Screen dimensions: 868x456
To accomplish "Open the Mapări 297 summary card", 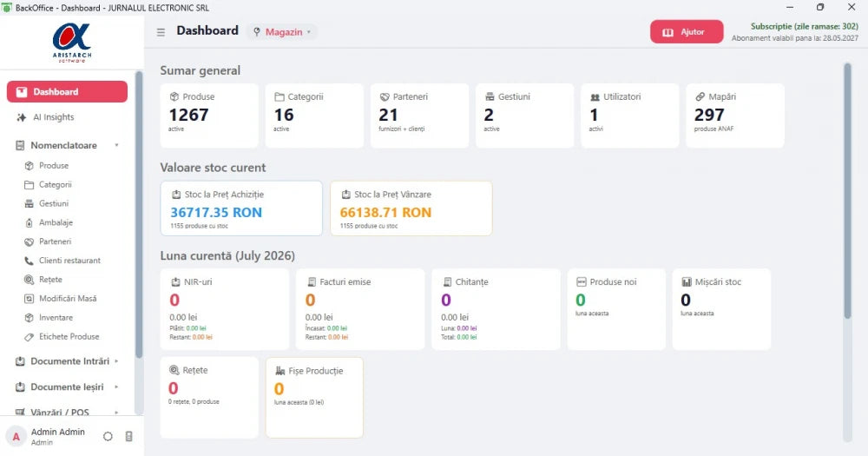I will pos(735,116).
